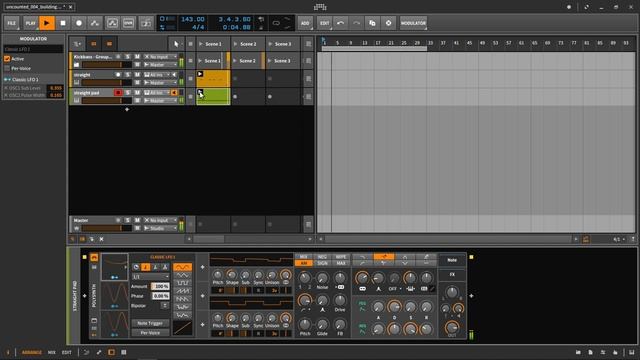Adjust straight track volume fader
This screenshot has height=360, width=640.
107,82
